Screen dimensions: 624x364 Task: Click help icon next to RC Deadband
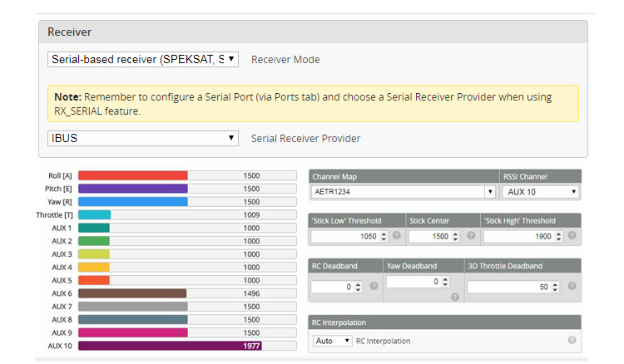click(x=374, y=286)
